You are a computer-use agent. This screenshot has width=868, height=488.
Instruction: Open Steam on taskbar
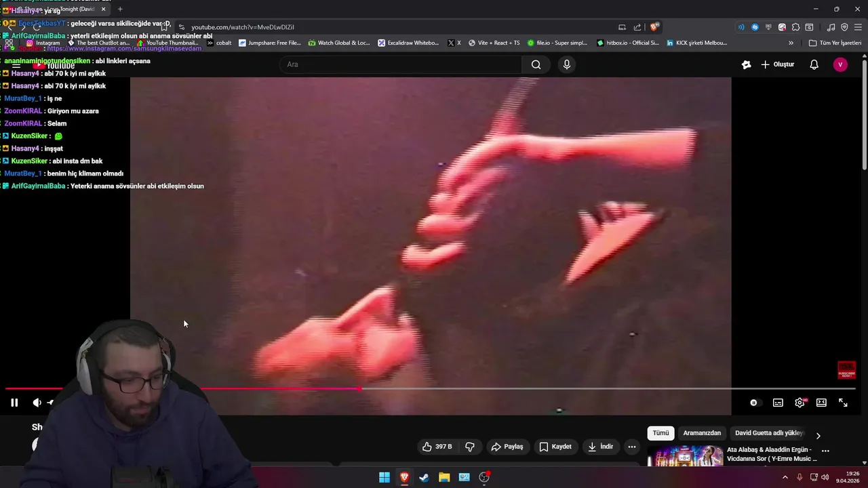click(x=424, y=477)
